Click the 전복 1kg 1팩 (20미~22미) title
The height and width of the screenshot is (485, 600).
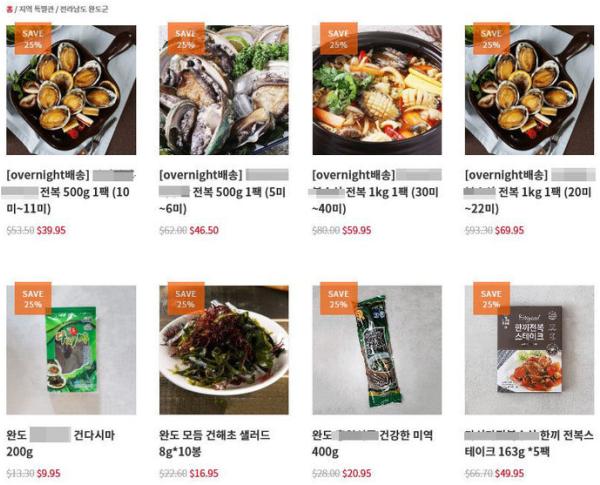click(x=530, y=192)
